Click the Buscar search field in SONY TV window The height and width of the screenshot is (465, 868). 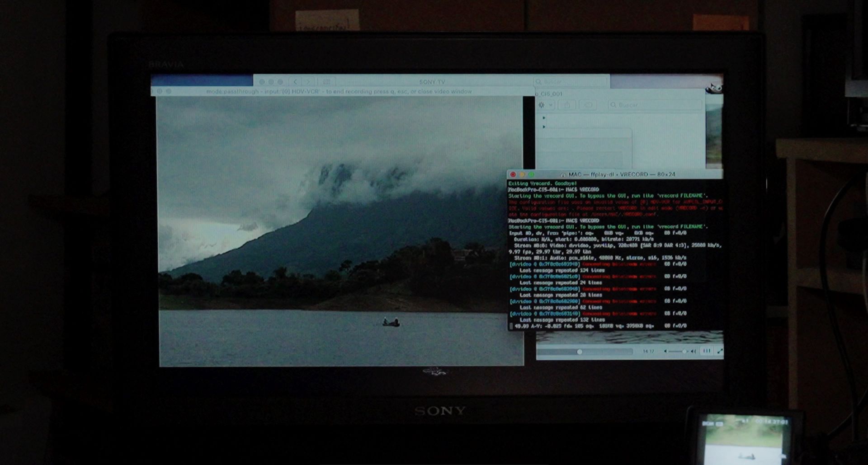[571, 82]
